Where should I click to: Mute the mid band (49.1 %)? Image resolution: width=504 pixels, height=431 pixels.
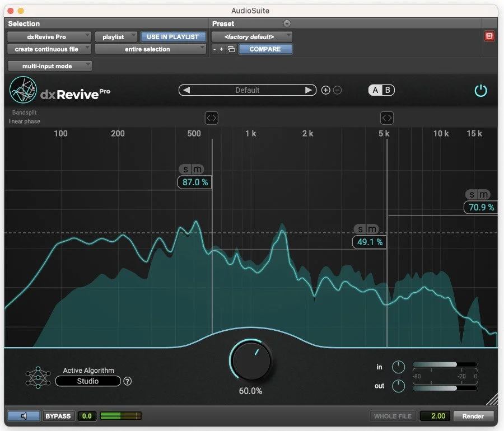(x=372, y=229)
